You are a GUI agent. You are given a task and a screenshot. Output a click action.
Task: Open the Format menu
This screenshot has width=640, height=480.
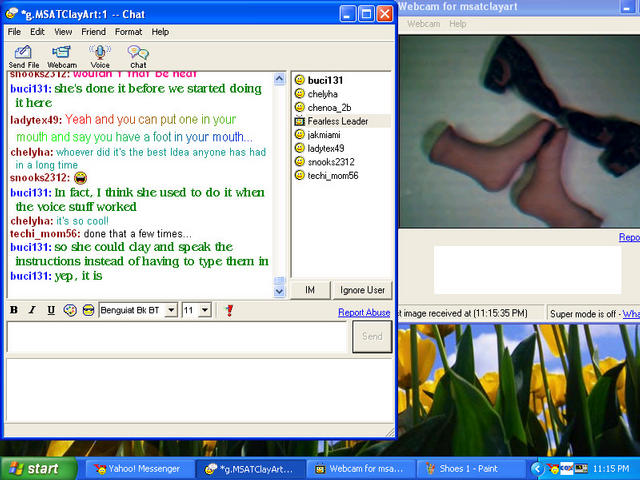[128, 32]
